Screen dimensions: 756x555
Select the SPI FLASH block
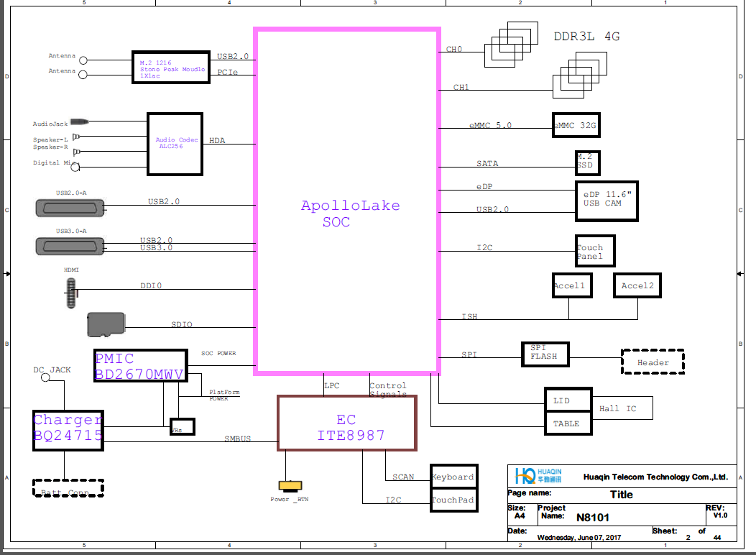[545, 354]
